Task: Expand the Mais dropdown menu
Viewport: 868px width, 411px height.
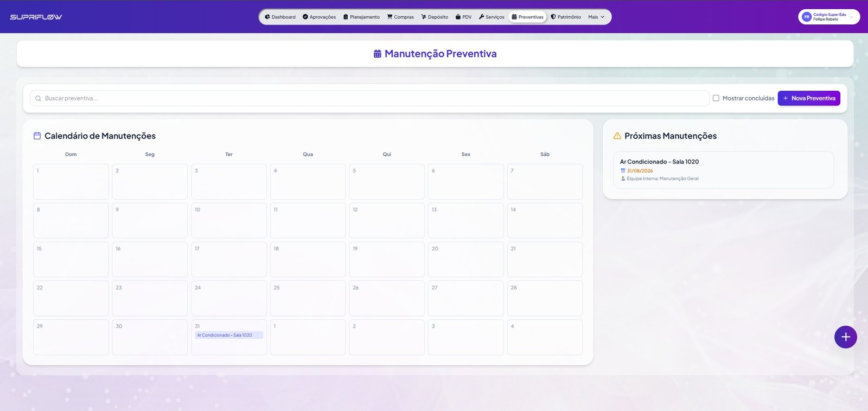Action: click(x=596, y=17)
